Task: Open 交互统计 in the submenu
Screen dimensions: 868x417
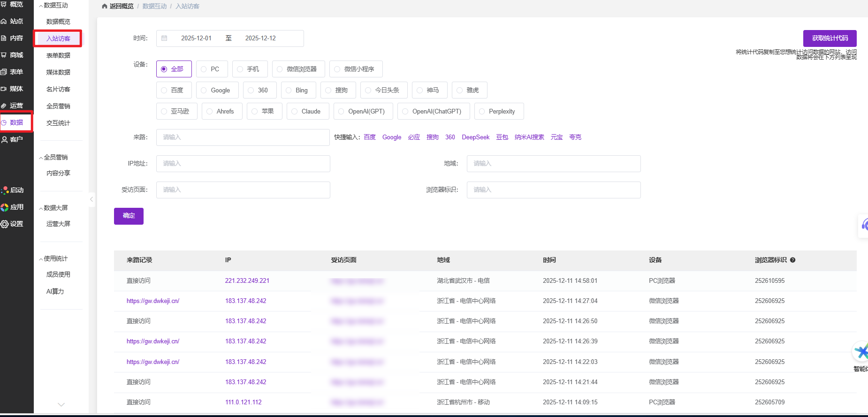Action: coord(58,123)
